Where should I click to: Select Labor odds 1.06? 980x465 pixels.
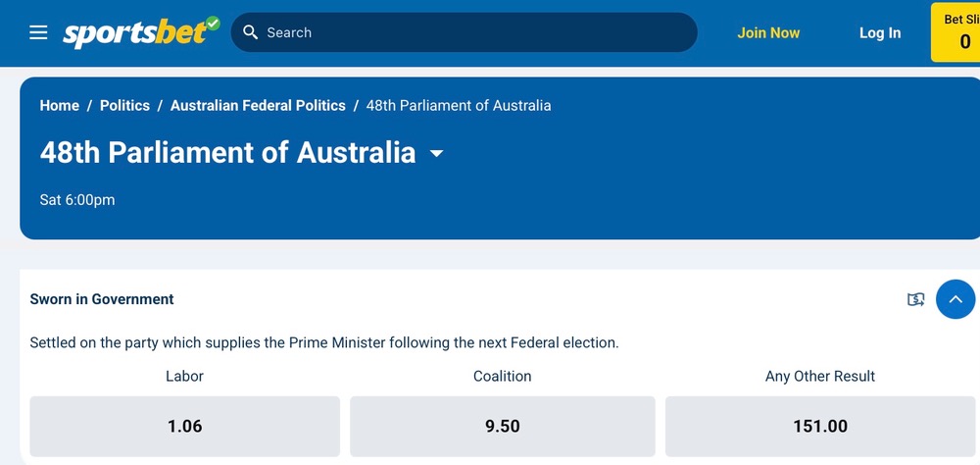[x=185, y=426]
